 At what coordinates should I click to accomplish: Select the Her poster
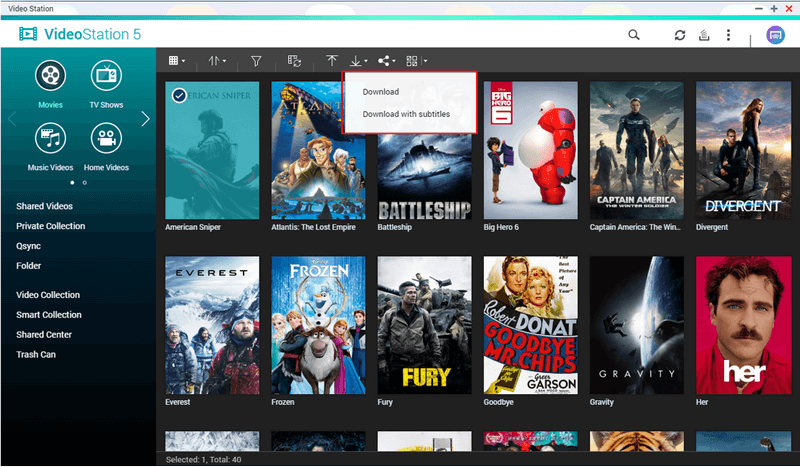point(743,325)
